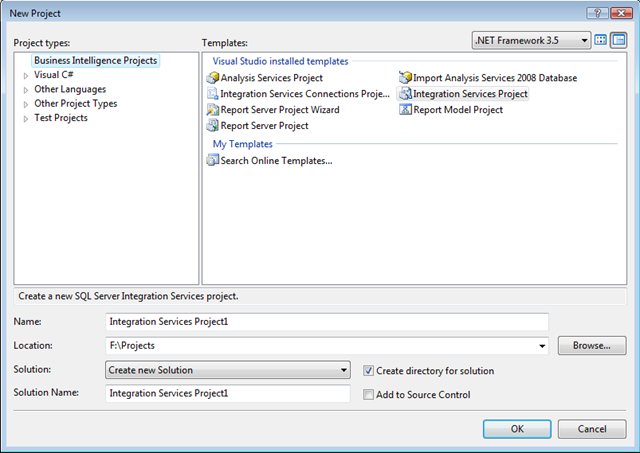This screenshot has height=453, width=640.
Task: Select 'Report Server Project' template text
Action: pyautogui.click(x=264, y=125)
